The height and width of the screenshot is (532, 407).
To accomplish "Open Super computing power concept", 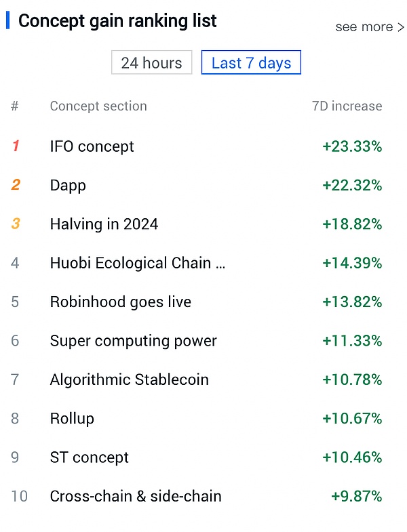I will click(134, 341).
